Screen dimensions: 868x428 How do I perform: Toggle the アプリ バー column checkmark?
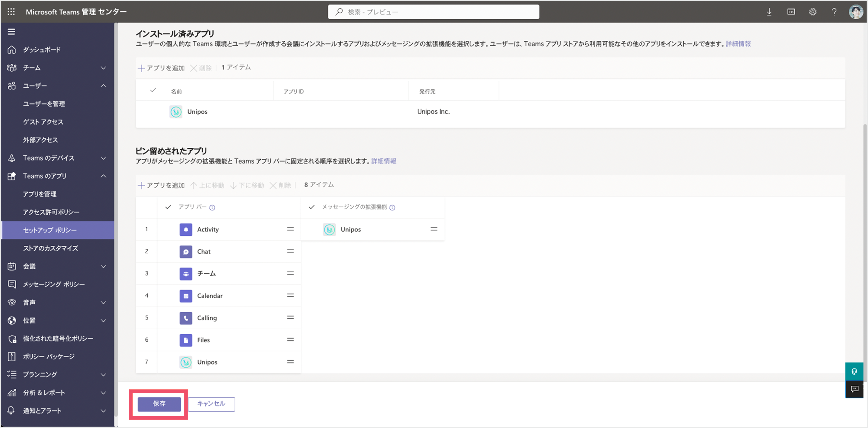coord(168,207)
